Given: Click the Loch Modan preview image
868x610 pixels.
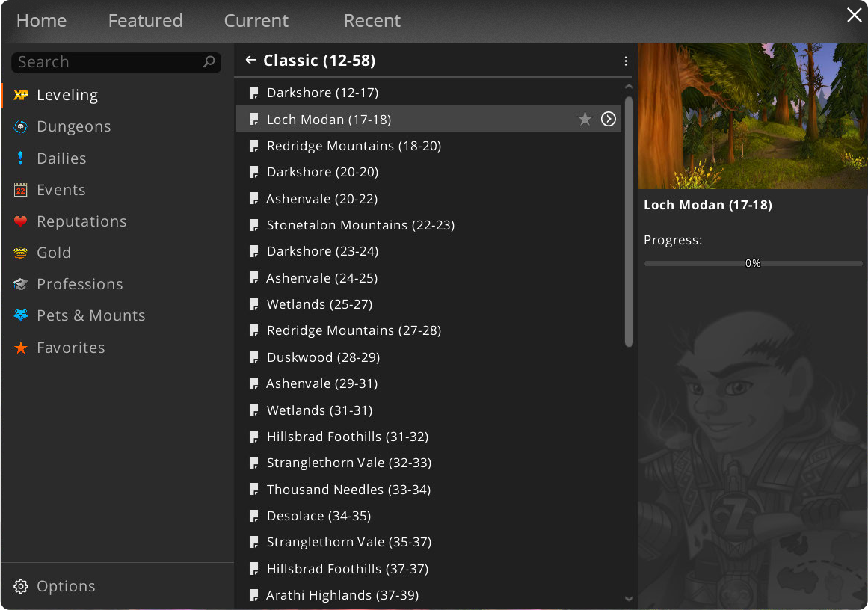Looking at the screenshot, I should point(753,116).
